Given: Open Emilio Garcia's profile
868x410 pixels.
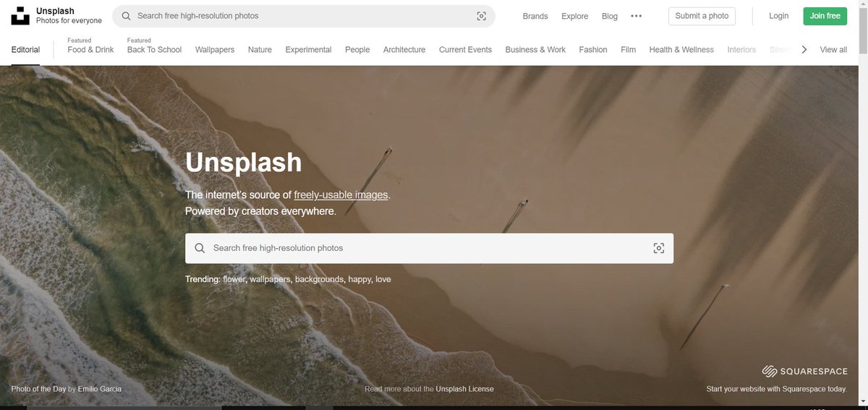Looking at the screenshot, I should (100, 389).
